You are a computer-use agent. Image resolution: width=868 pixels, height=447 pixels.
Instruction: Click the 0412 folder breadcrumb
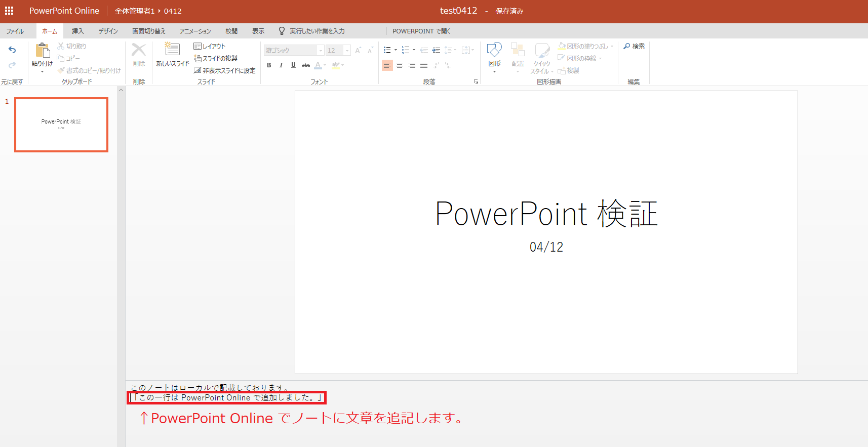pos(173,11)
